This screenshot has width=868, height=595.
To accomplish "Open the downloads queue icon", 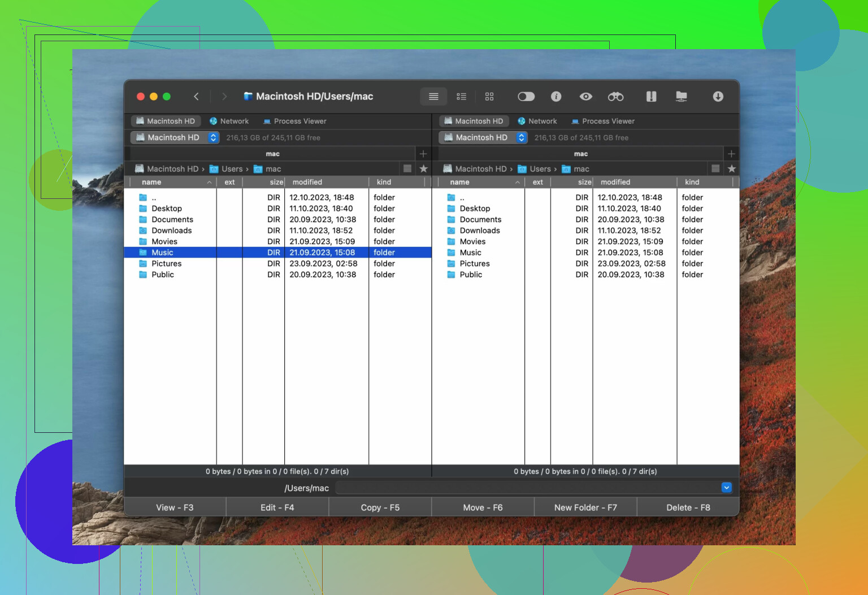I will pos(718,97).
